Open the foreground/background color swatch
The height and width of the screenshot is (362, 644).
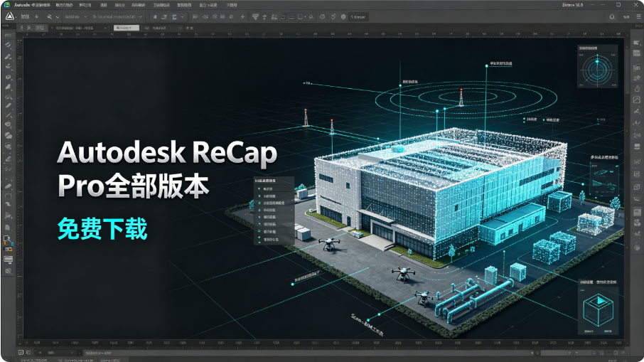(x=8, y=240)
